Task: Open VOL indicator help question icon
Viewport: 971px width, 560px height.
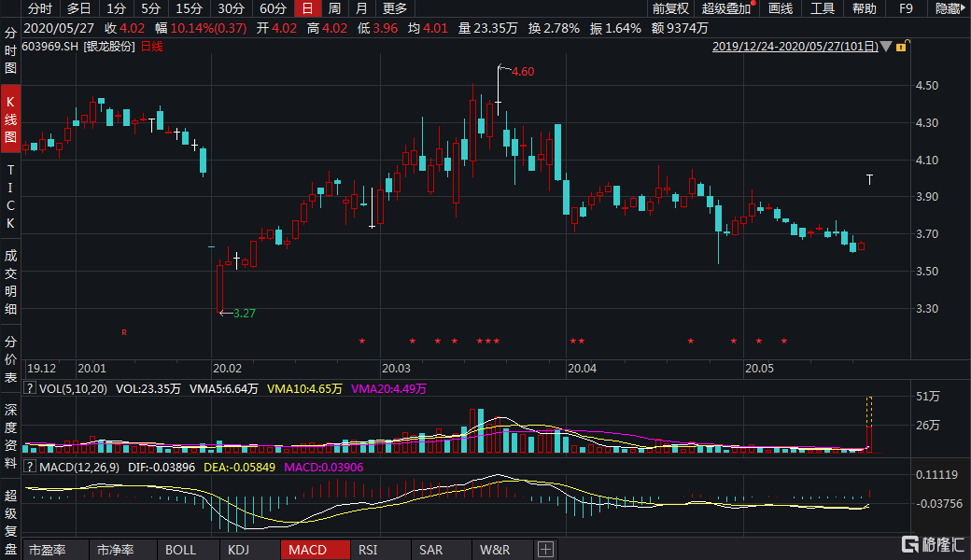Action: tap(29, 388)
